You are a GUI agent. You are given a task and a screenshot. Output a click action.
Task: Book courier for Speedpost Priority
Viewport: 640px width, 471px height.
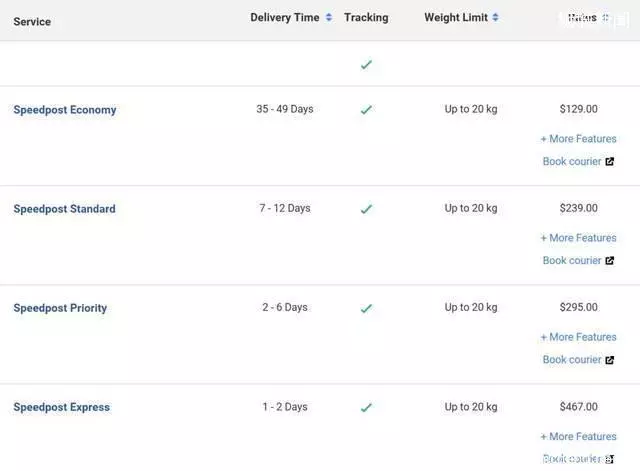point(572,360)
